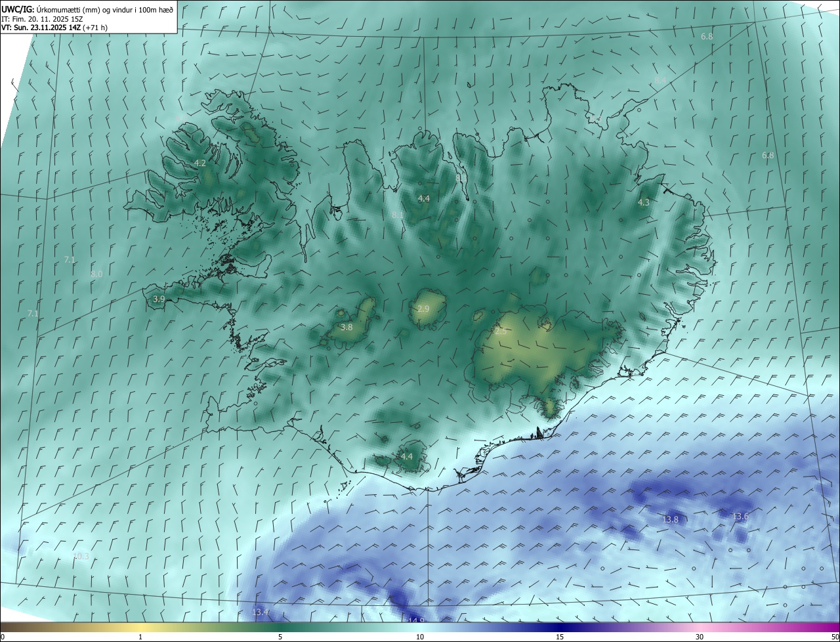Image resolution: width=840 pixels, height=642 pixels.
Task: Click the 10.3 value in the southwest sea
Action: tap(81, 556)
